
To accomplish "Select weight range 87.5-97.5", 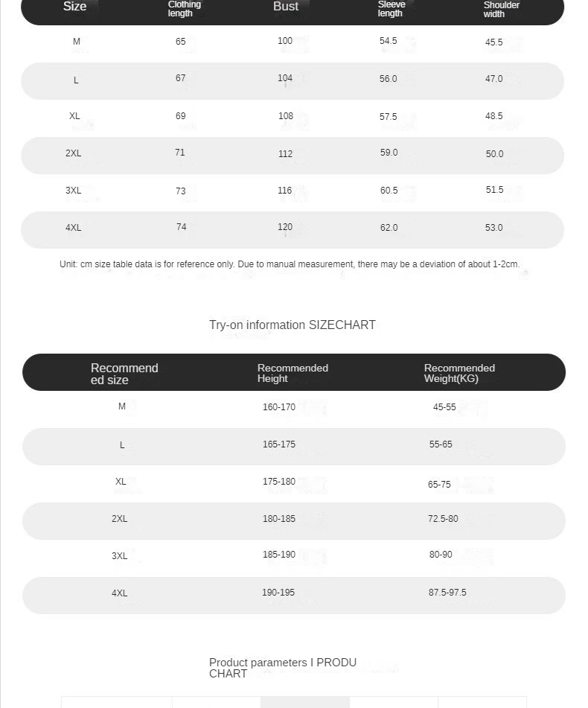I will tap(447, 592).
